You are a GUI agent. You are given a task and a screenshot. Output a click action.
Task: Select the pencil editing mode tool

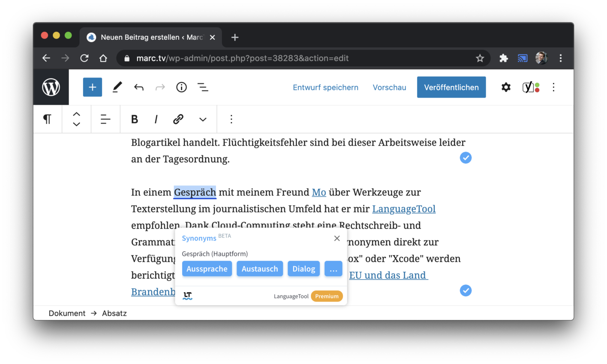coord(117,87)
